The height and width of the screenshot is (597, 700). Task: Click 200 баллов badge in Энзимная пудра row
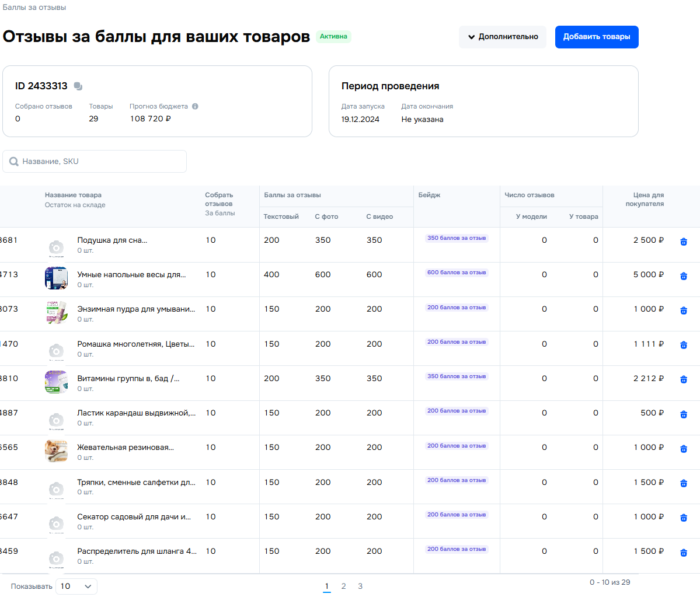pyautogui.click(x=456, y=308)
